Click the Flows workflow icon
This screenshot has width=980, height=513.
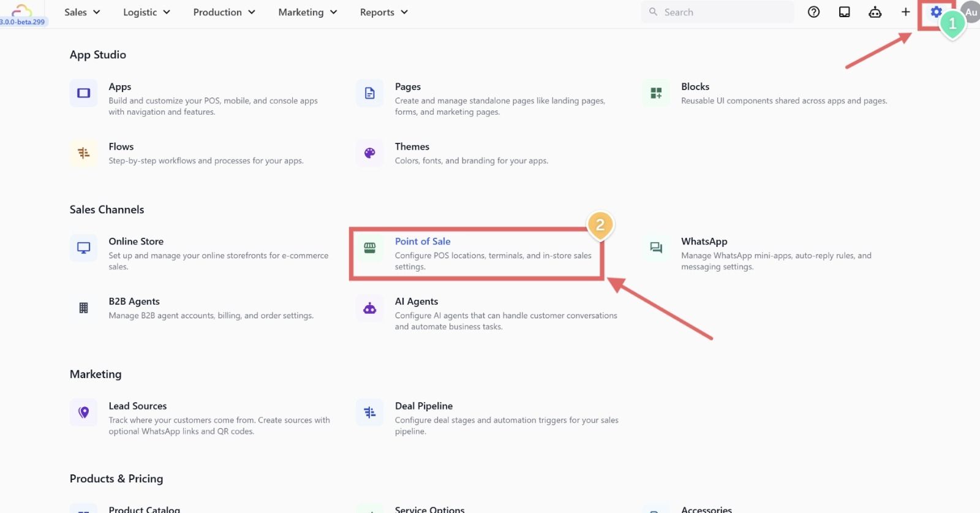83,153
